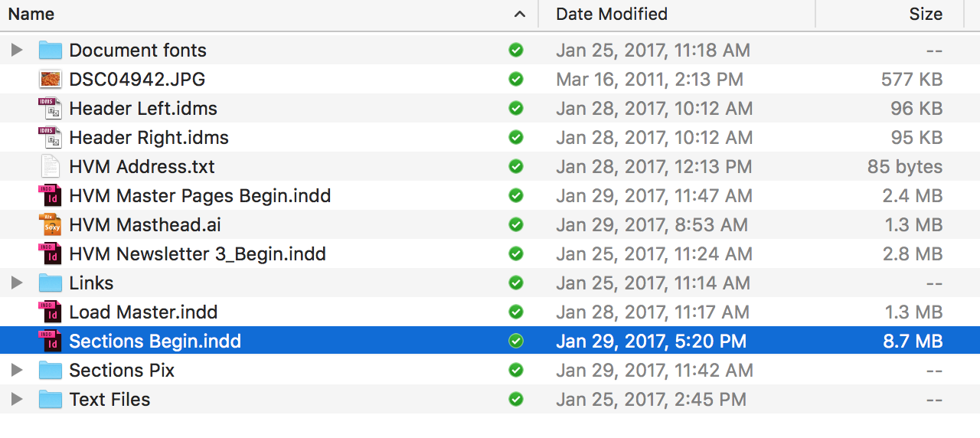Click the Load Master.indd InDesign icon

pos(50,312)
